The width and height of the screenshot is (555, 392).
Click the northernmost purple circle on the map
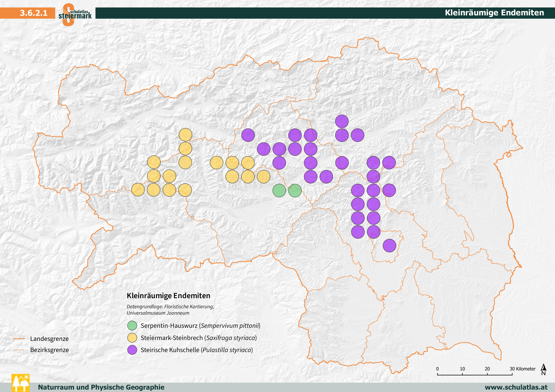342,121
